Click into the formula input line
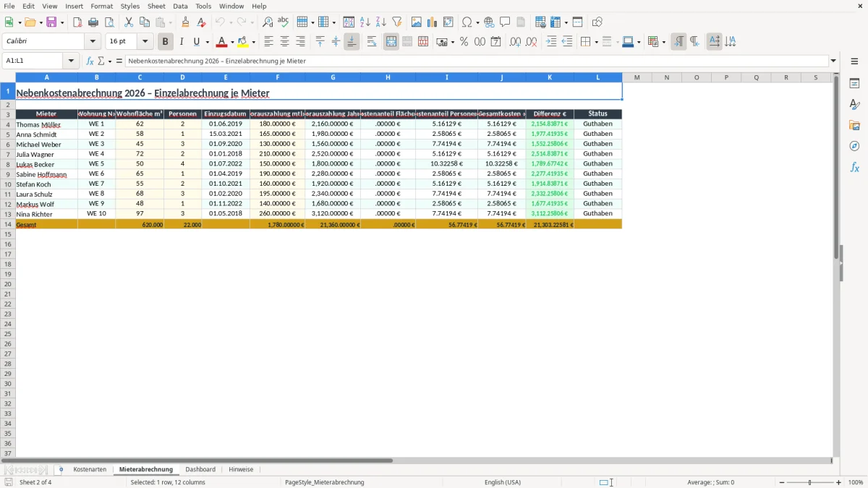Viewport: 868px width, 488px height. (476, 61)
